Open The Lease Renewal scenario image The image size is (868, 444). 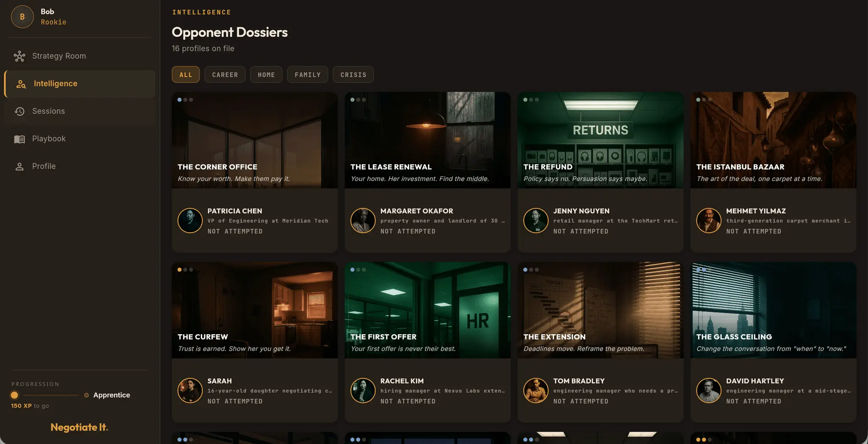(428, 140)
